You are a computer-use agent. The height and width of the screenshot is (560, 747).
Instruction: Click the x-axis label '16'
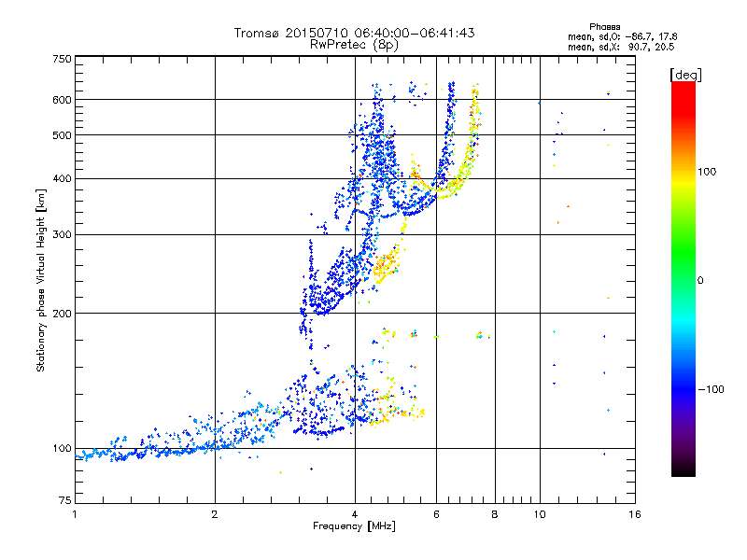635,514
